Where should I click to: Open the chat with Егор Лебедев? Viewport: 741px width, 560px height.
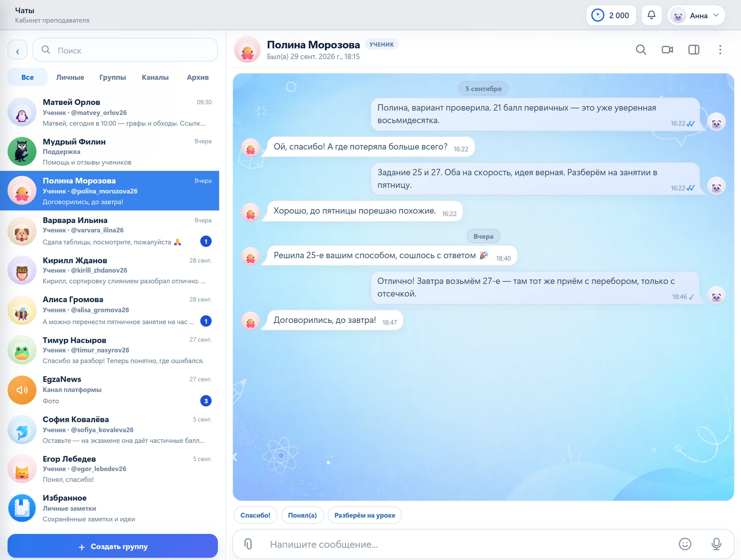click(110, 469)
